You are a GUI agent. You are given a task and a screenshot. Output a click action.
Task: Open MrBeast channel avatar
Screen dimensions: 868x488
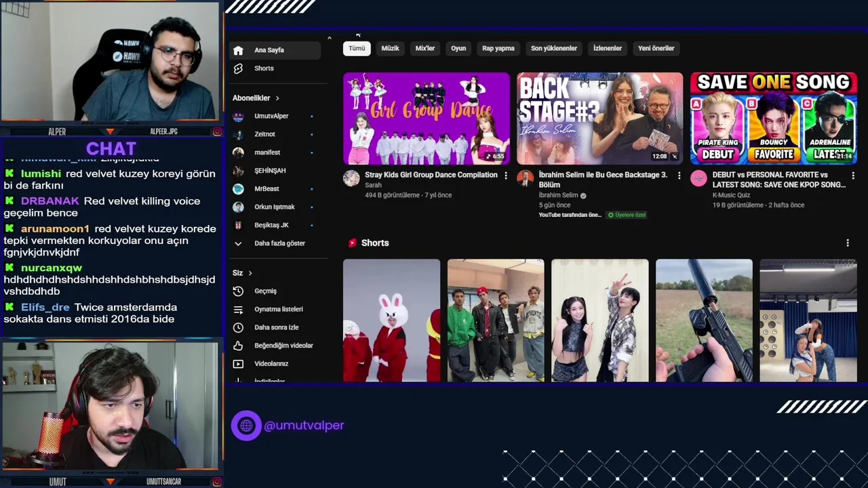[238, 188]
